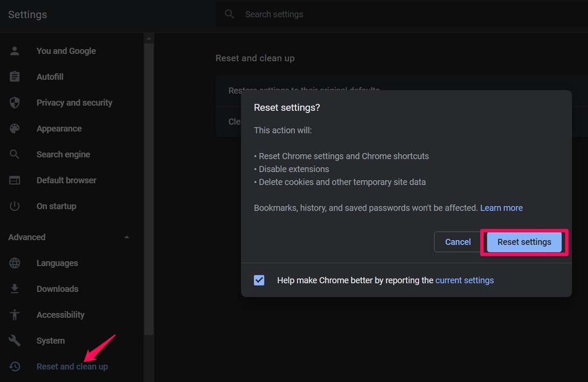Click the Reset and clean up clock icon
Viewport: 588px width, 382px height.
[x=14, y=366]
